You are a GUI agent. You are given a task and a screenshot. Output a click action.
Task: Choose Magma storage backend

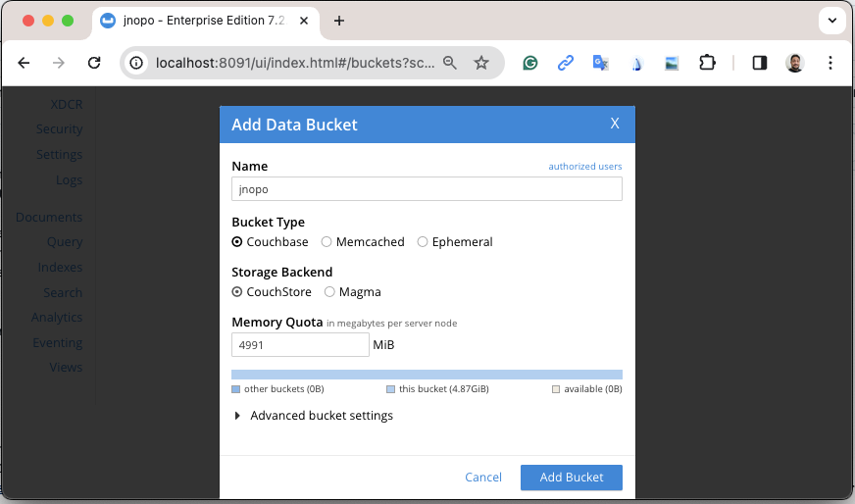(353, 292)
